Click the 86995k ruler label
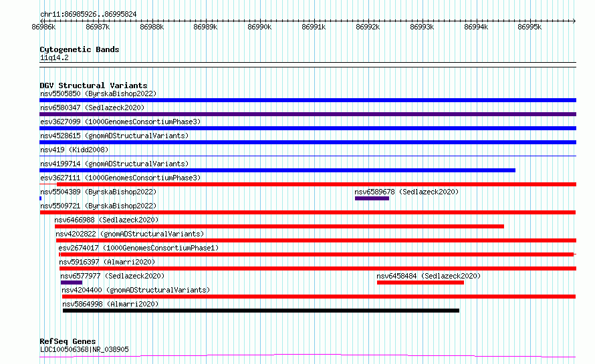 coord(529,27)
